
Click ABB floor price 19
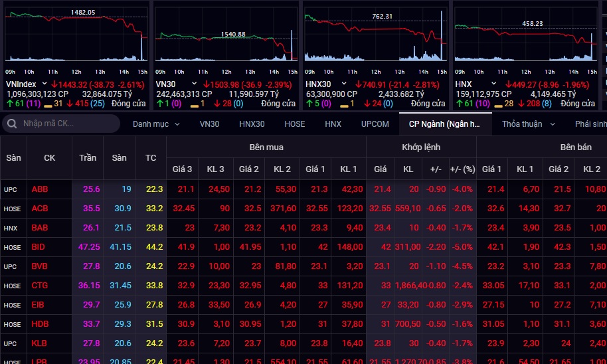click(x=127, y=189)
